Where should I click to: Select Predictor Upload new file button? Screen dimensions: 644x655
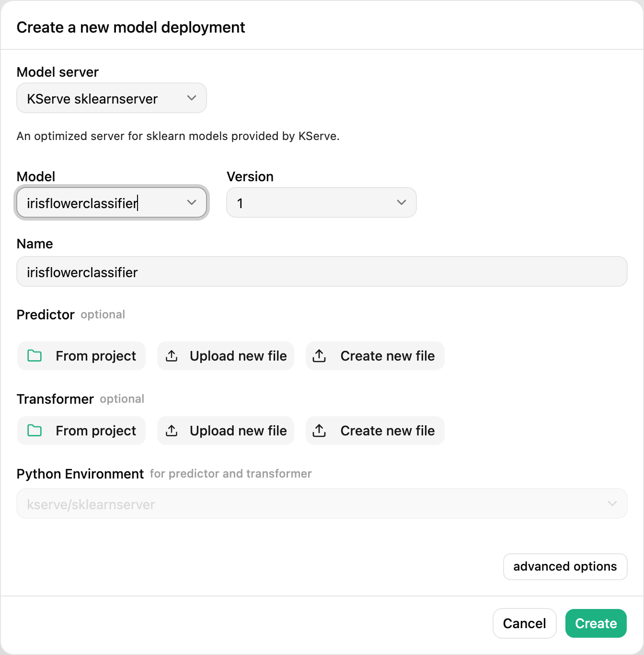226,356
